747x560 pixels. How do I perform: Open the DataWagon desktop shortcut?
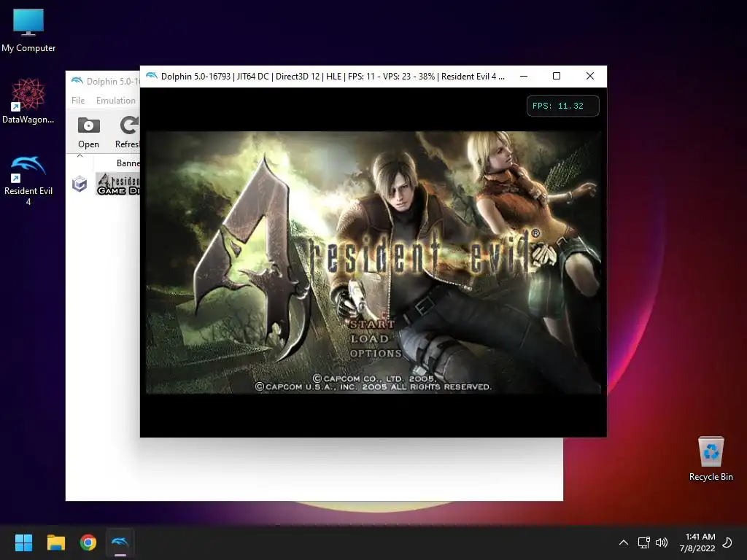28,101
